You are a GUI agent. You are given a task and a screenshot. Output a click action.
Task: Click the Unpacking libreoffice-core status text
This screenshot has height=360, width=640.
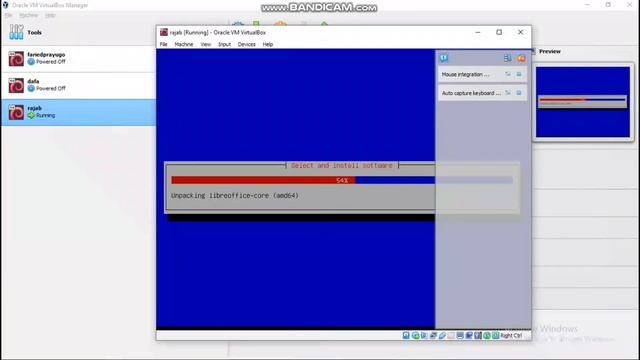click(235, 196)
